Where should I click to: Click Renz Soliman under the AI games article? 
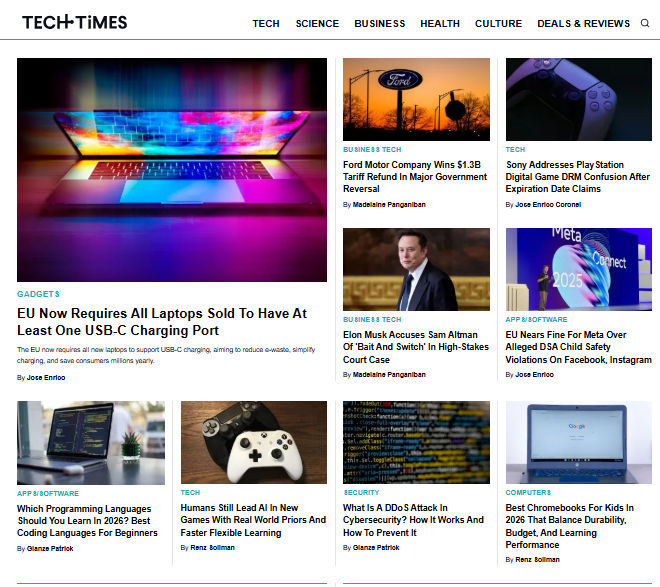click(x=212, y=548)
